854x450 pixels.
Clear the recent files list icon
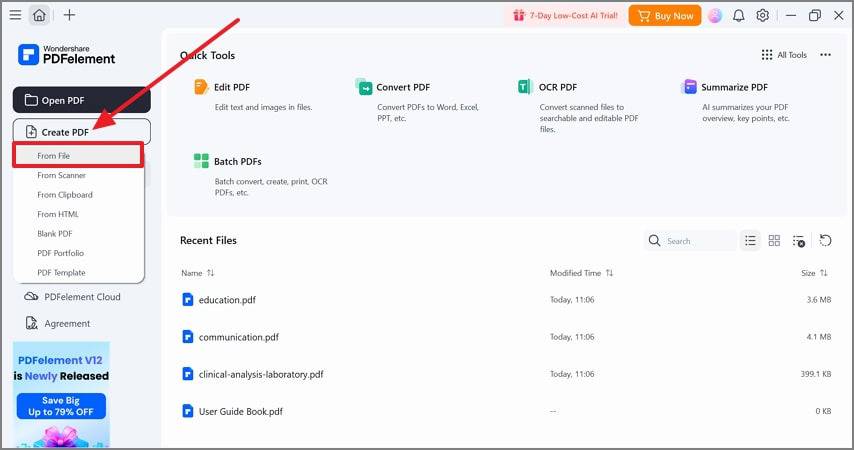(x=798, y=241)
